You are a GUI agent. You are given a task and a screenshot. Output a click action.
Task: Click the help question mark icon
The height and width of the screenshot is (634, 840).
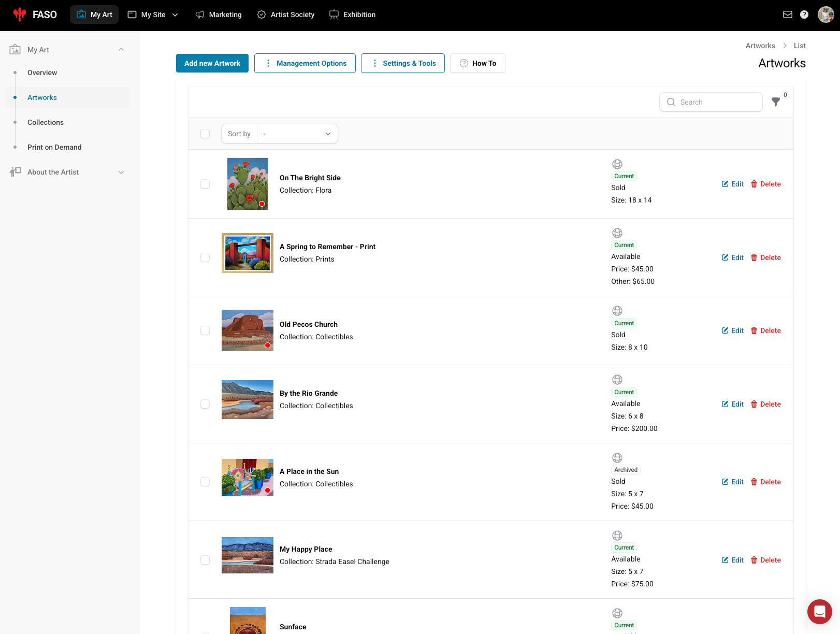804,15
